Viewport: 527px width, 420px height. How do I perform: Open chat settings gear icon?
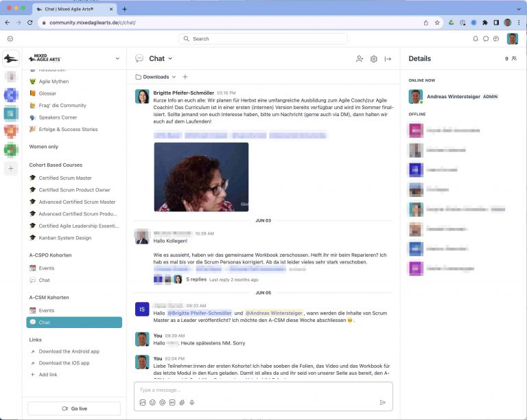374,59
